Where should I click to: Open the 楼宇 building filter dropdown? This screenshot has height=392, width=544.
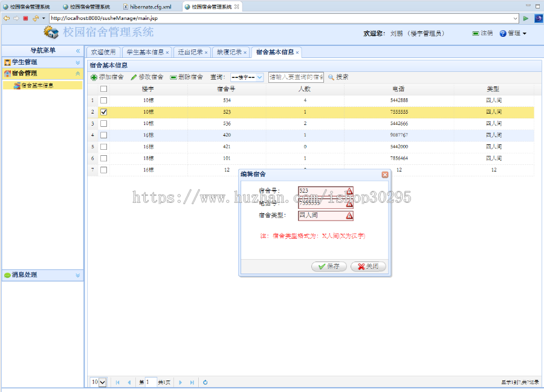259,77
